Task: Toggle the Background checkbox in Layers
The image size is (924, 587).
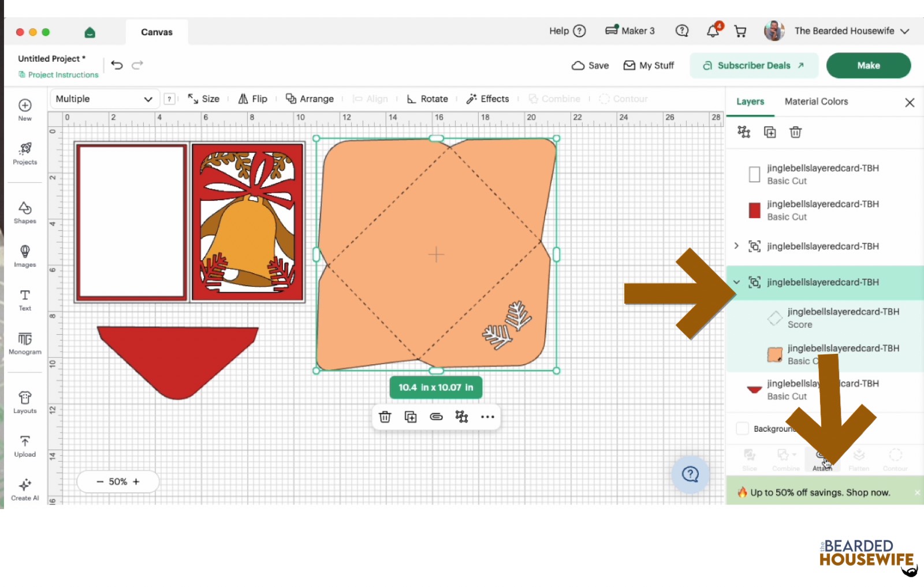Action: point(743,428)
